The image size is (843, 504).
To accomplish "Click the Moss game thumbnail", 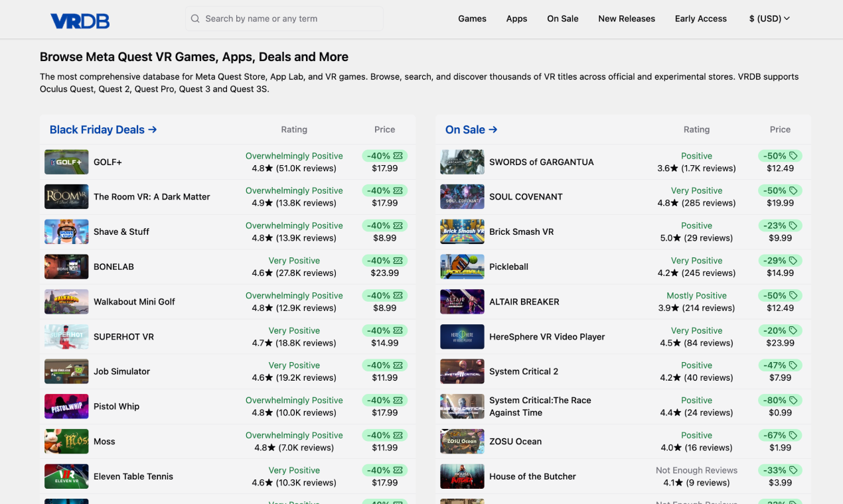I will click(x=66, y=441).
